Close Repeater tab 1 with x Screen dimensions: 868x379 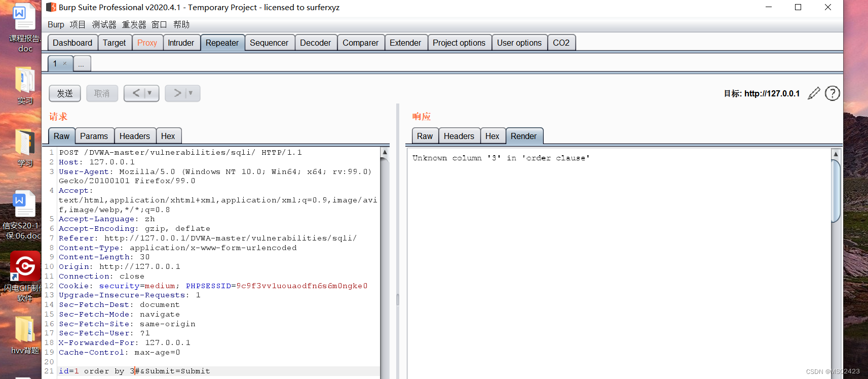point(65,63)
